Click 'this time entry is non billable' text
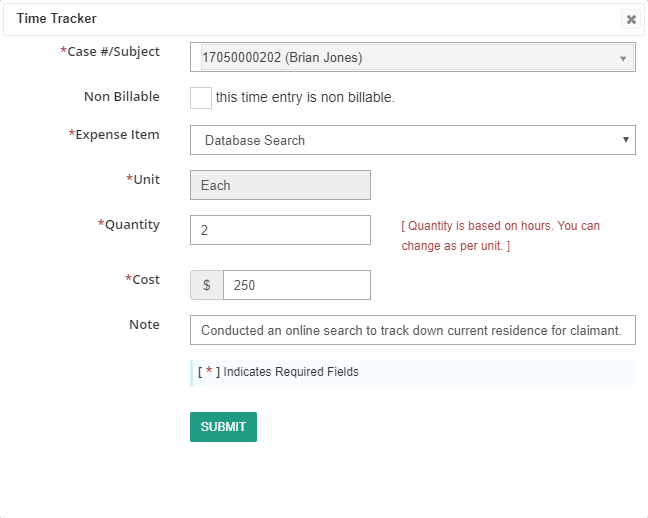Viewport: 648px width, 518px height. click(x=305, y=97)
